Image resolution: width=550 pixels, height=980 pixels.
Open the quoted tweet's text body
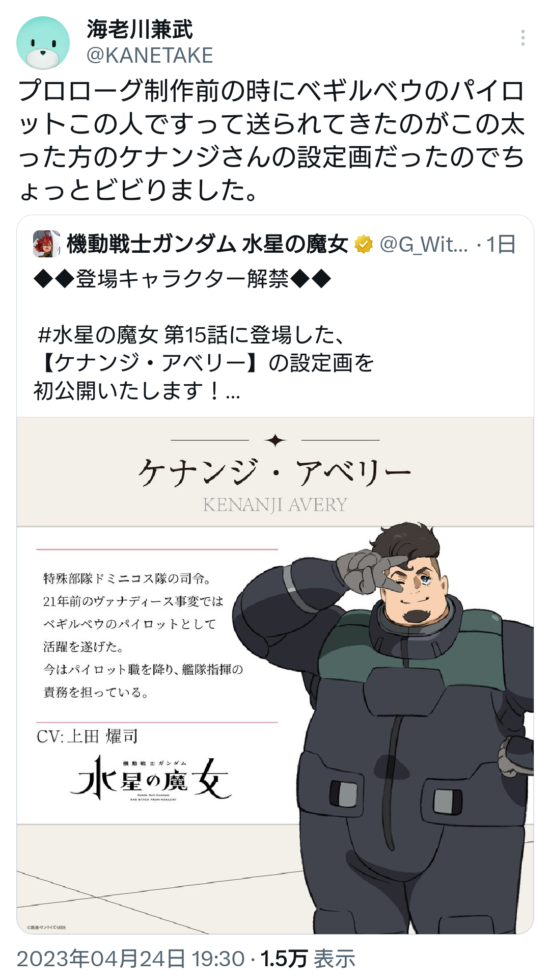pos(204,335)
